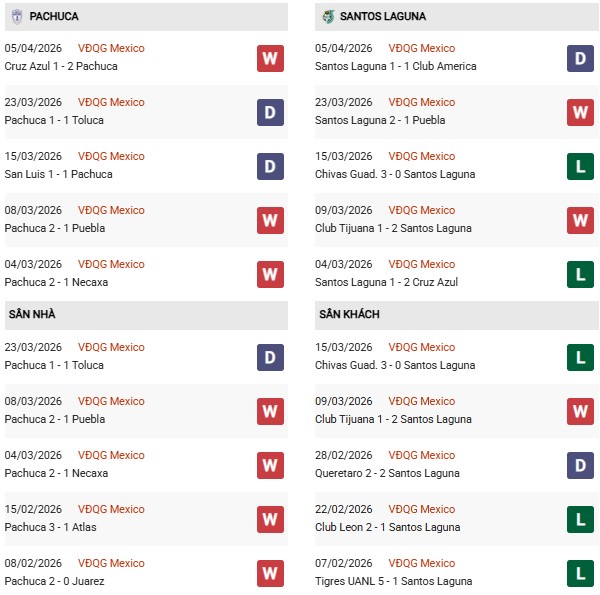Click the San Luis 1 - 1 Pachuca result
Screen dimensions: 600x595
tap(58, 174)
